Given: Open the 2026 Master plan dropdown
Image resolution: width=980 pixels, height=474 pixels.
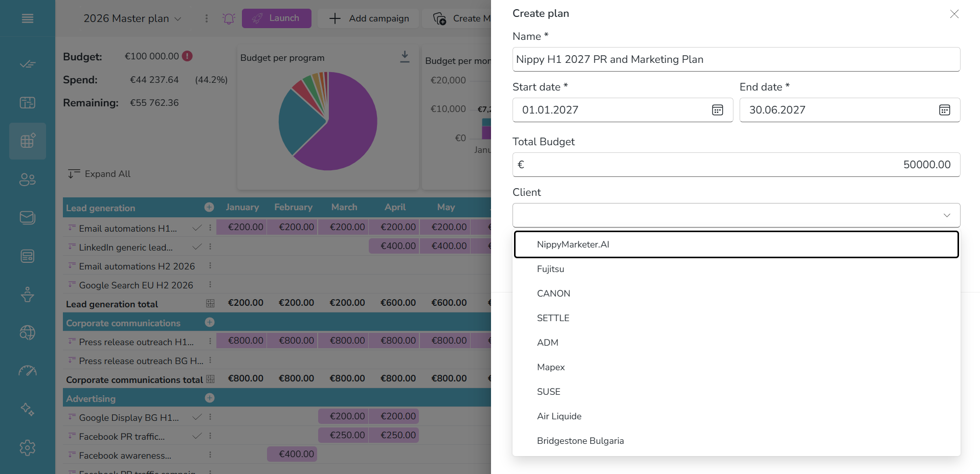Looking at the screenshot, I should pyautogui.click(x=132, y=18).
